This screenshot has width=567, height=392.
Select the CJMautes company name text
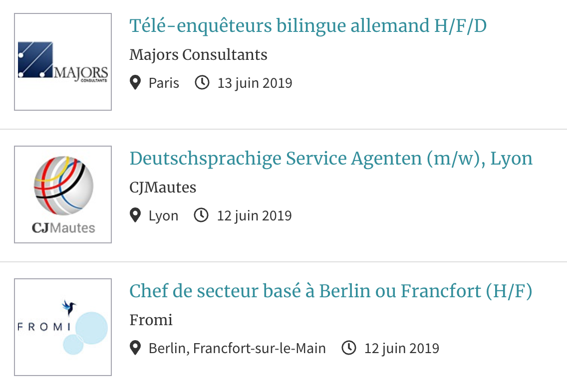pos(163,188)
